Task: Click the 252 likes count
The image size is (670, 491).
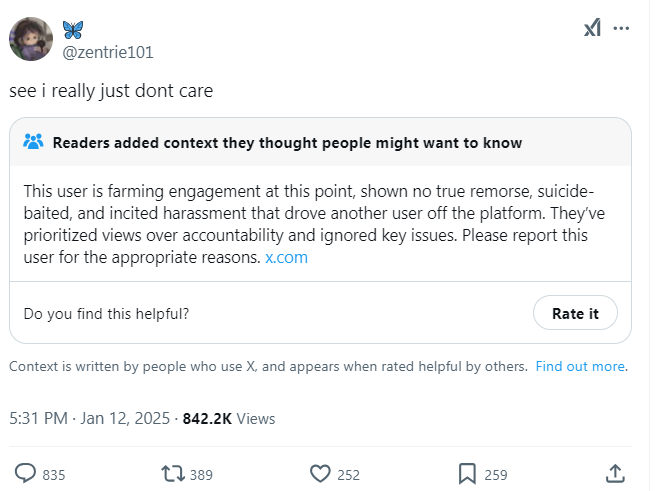Action: click(348, 474)
